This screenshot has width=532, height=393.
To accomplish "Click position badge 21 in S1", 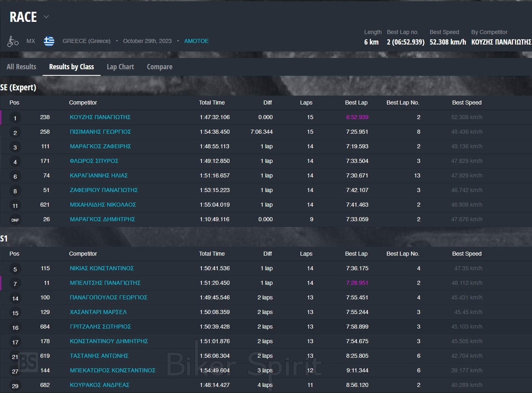I will pos(15,357).
